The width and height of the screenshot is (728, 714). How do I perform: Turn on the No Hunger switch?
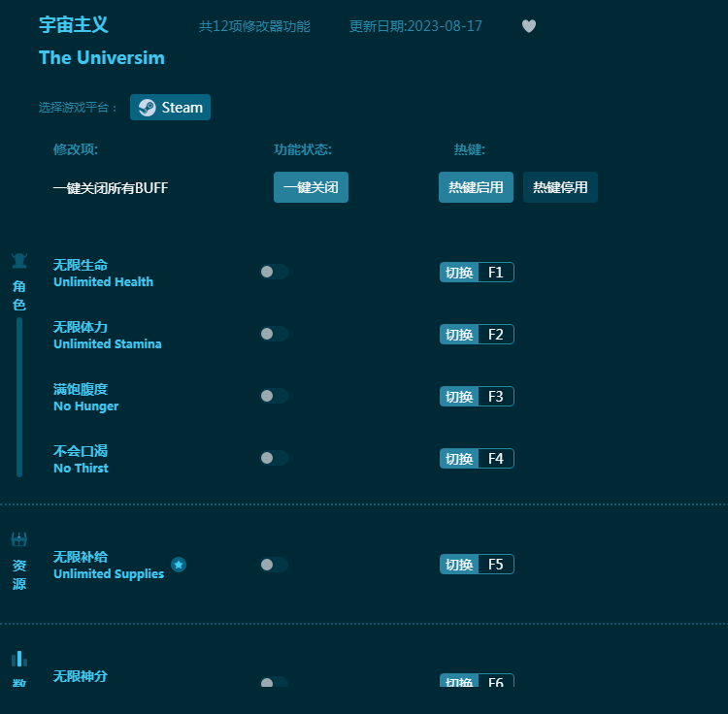pyautogui.click(x=274, y=396)
